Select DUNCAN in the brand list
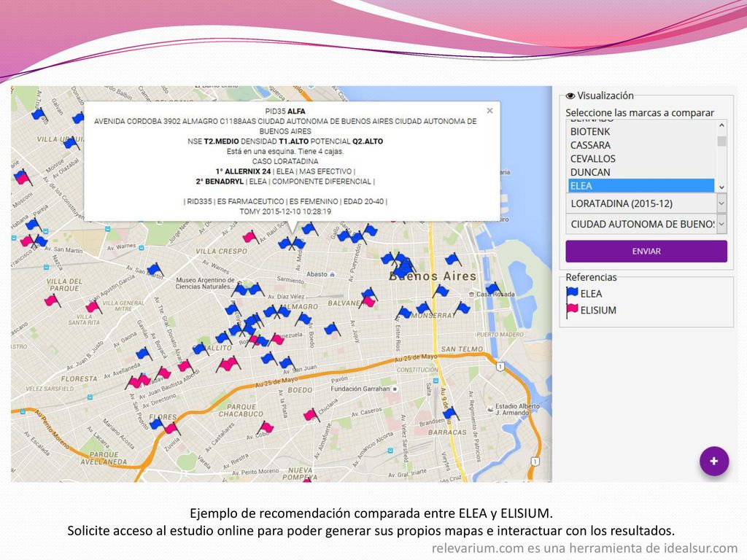Image resolution: width=747 pixels, height=560 pixels. tap(641, 172)
